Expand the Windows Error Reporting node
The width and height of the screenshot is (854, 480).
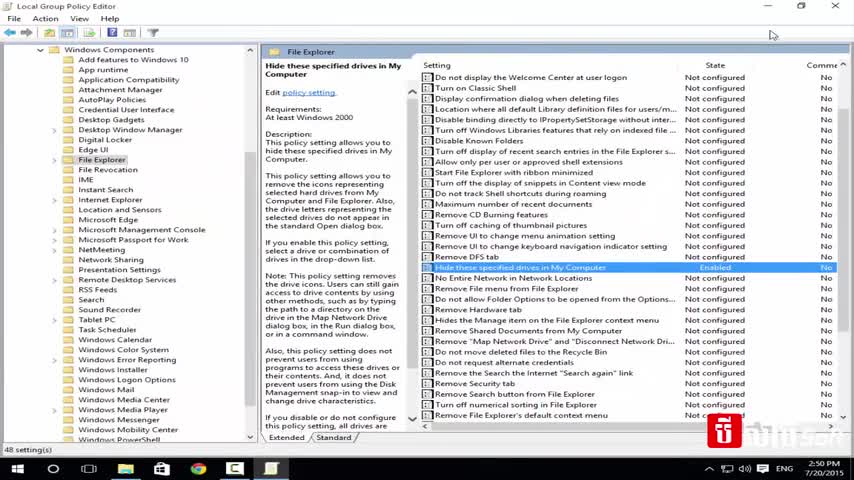click(54, 360)
